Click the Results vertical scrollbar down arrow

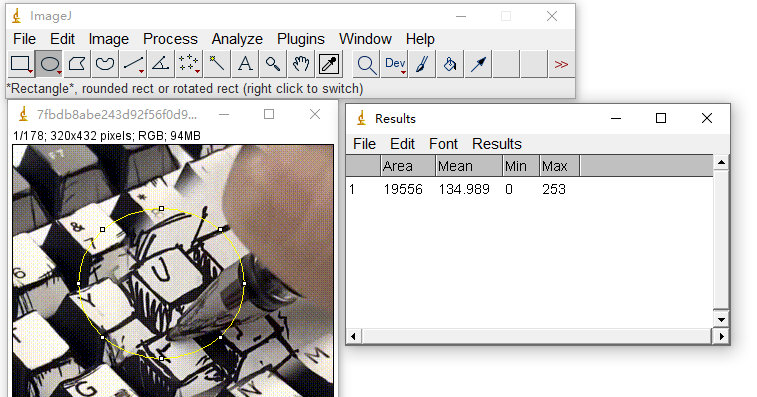pyautogui.click(x=721, y=319)
